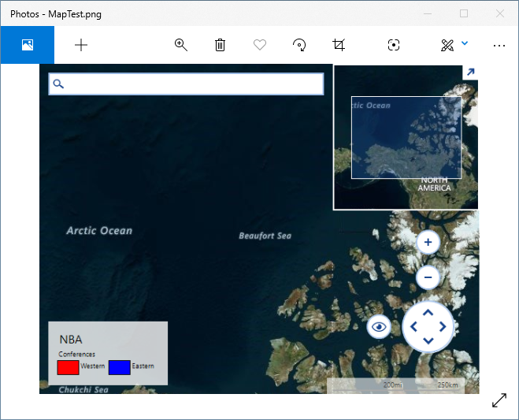Pan the map down with chevron
Image resolution: width=519 pixels, height=420 pixels.
[428, 341]
